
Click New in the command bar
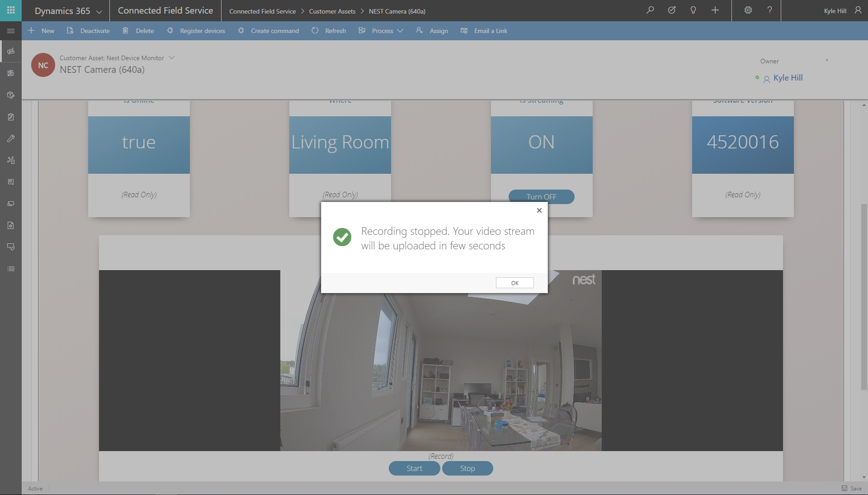click(41, 31)
